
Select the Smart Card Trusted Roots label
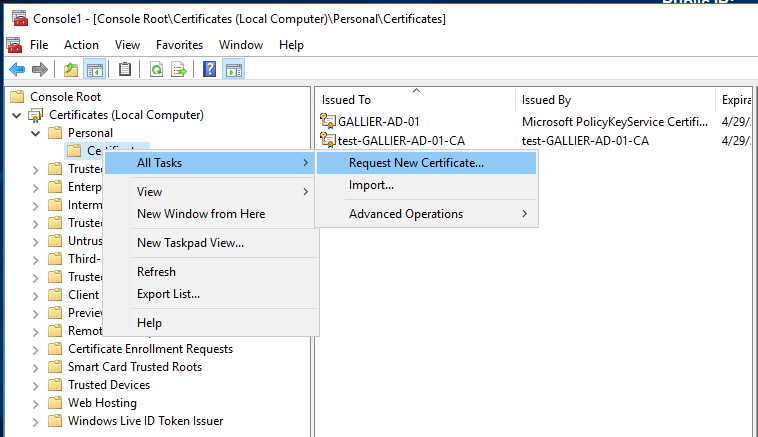[135, 367]
